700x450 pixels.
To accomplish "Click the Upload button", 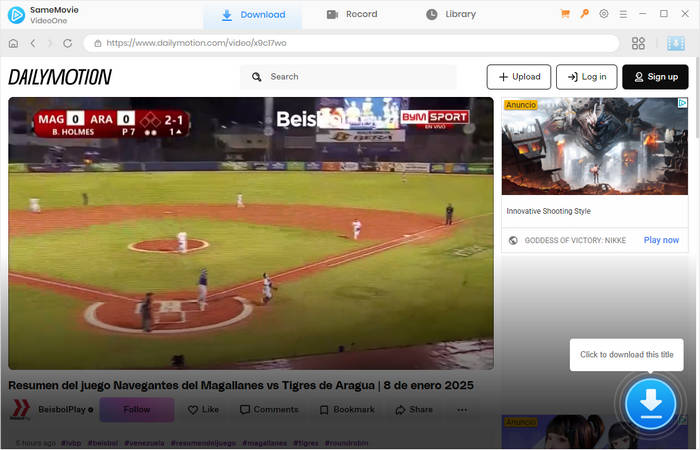I will (x=519, y=77).
